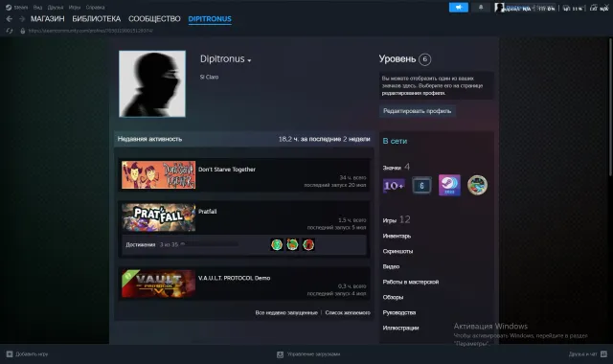Click the first Pratfall achievement icon
The width and height of the screenshot is (613, 364).
[x=277, y=245]
